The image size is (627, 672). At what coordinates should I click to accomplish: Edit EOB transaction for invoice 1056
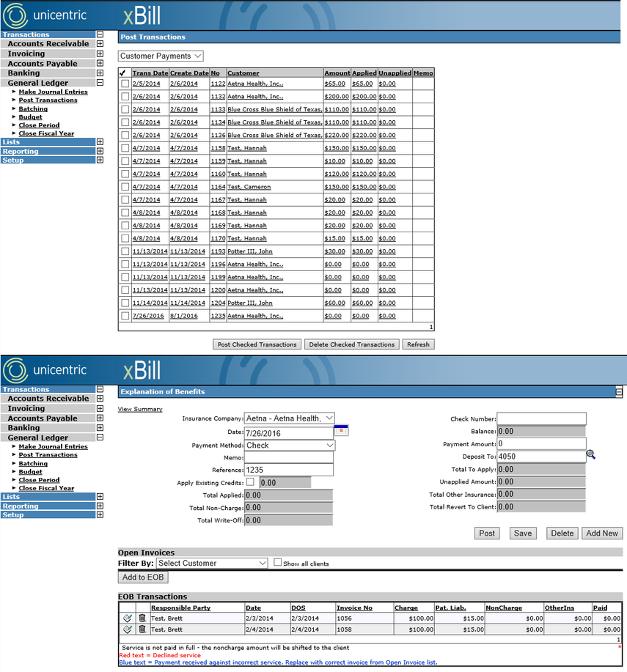[x=128, y=618]
